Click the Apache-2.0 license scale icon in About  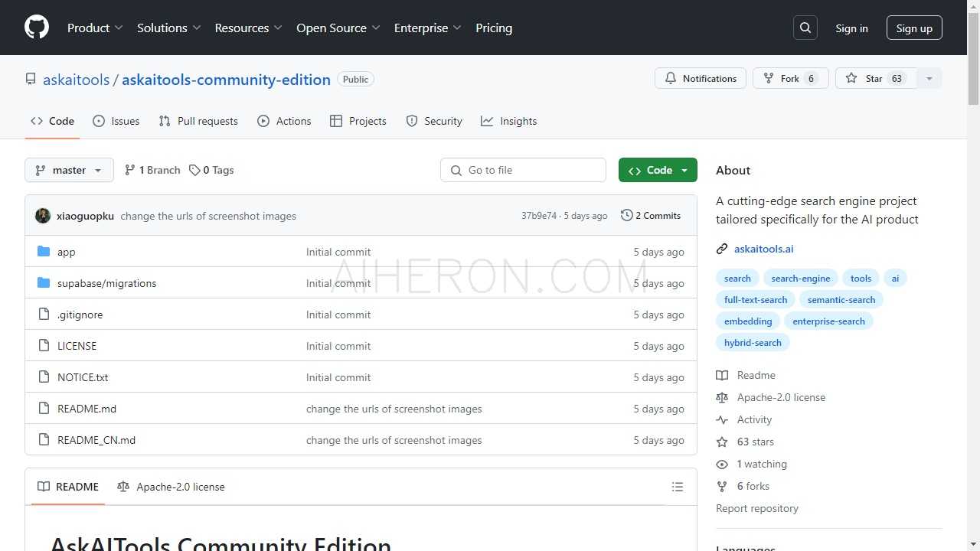click(722, 397)
